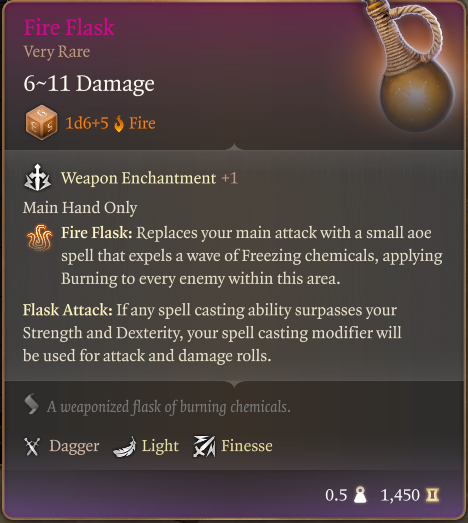Click the Dagger crossed blades icon
This screenshot has height=523, width=468.
32,446
